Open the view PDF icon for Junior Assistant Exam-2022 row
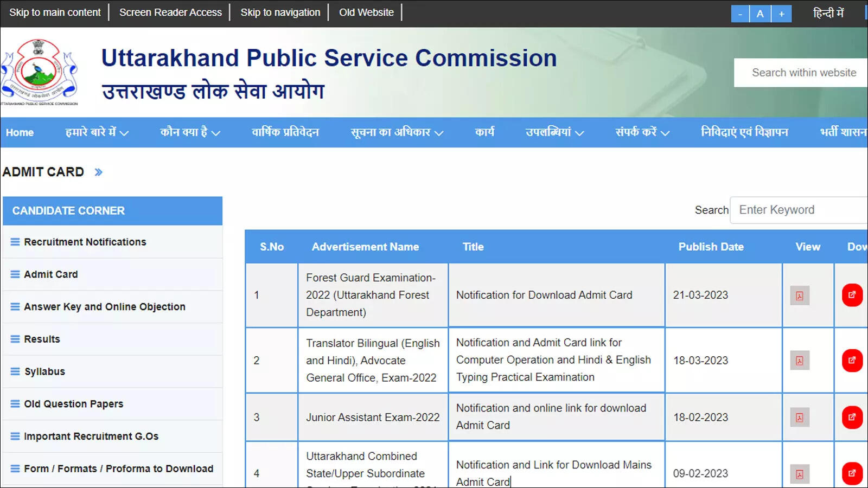This screenshot has width=868, height=488. [x=799, y=418]
